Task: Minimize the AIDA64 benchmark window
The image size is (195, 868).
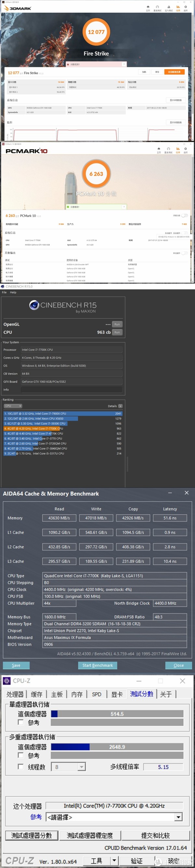Action: (170, 493)
